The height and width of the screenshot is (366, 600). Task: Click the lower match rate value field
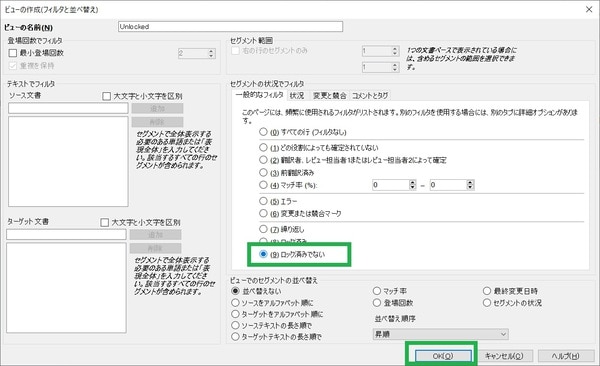tap(390, 185)
